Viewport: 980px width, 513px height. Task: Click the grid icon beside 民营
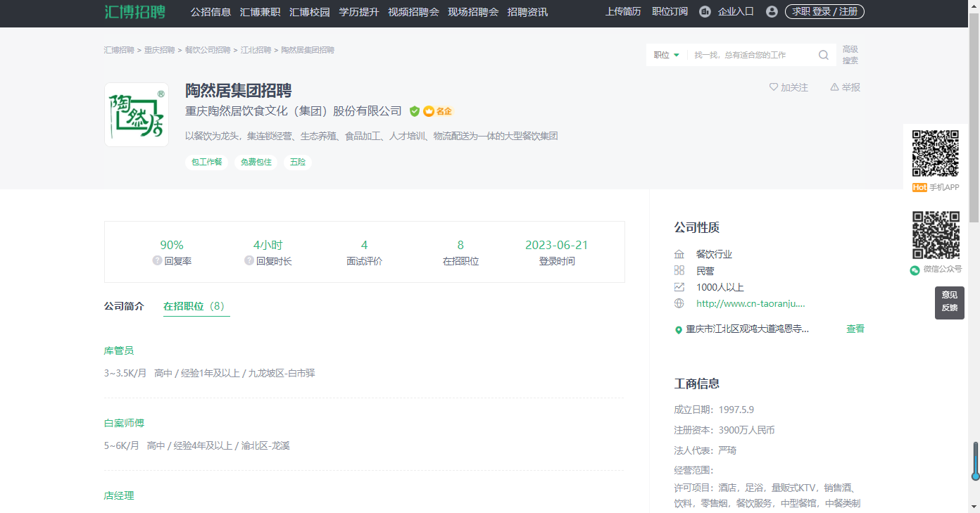(x=679, y=270)
